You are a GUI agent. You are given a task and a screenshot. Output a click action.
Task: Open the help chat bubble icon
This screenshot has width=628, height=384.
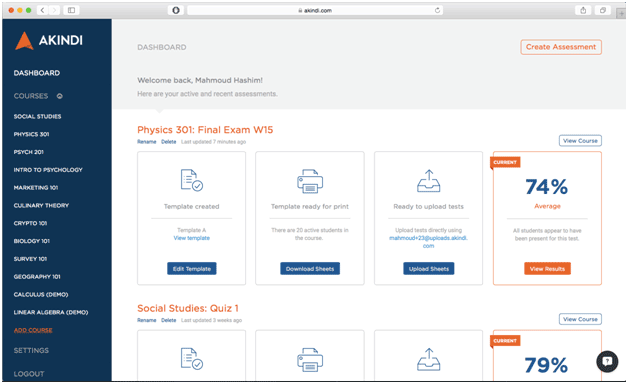pyautogui.click(x=607, y=361)
